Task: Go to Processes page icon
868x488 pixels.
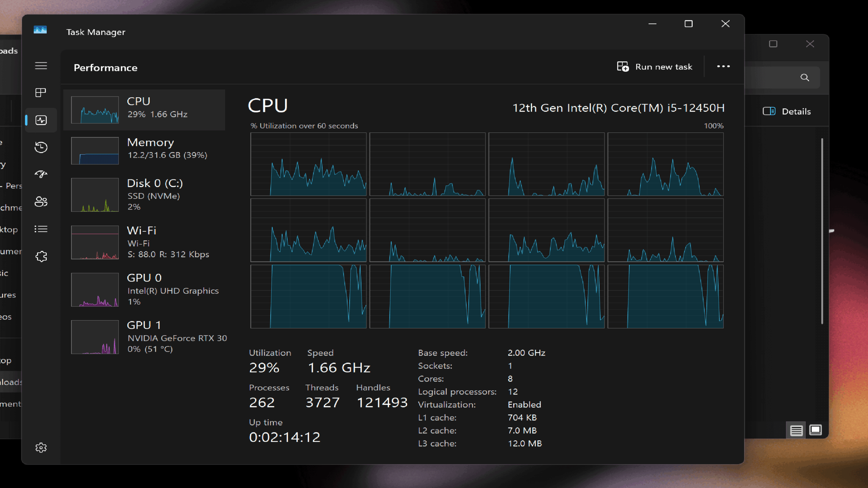Action: click(x=41, y=93)
